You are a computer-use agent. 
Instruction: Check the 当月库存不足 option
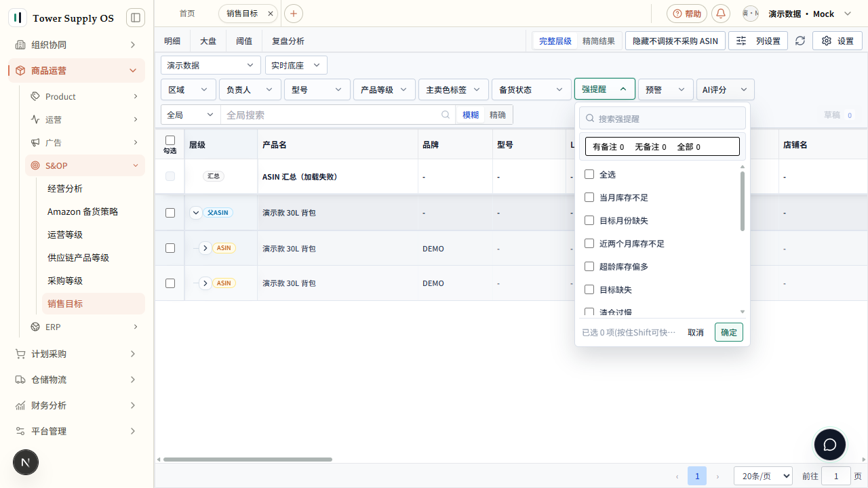point(589,197)
